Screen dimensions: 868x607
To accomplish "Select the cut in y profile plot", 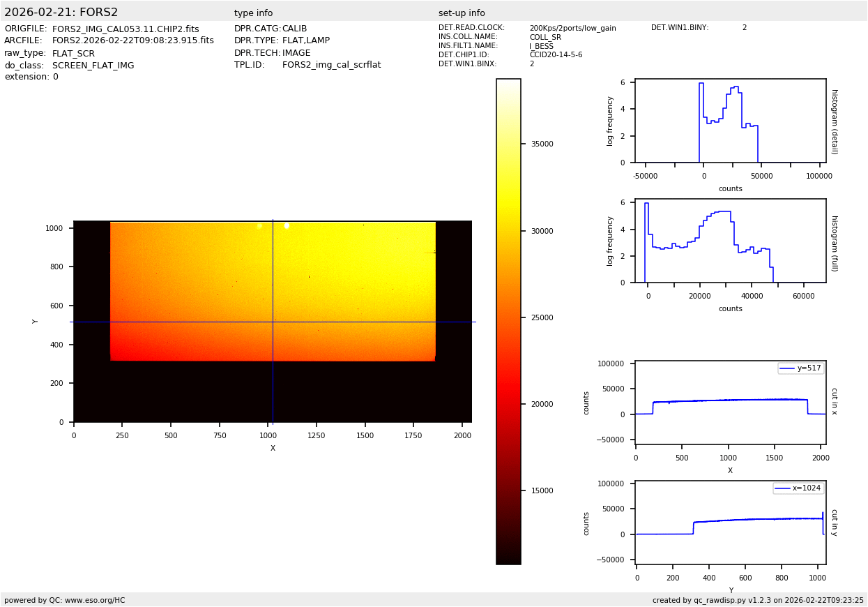I will [730, 522].
